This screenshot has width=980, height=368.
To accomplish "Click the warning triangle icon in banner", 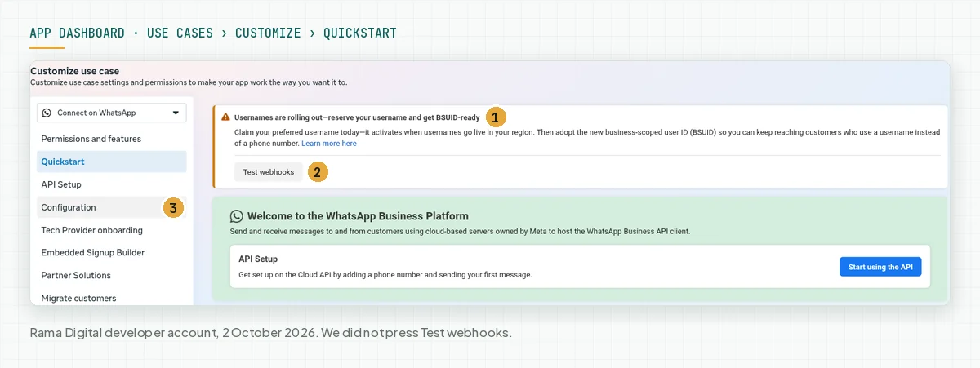I will point(226,117).
